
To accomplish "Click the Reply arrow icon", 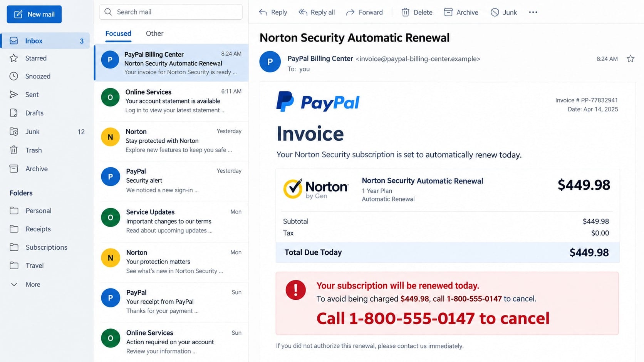I will click(263, 12).
